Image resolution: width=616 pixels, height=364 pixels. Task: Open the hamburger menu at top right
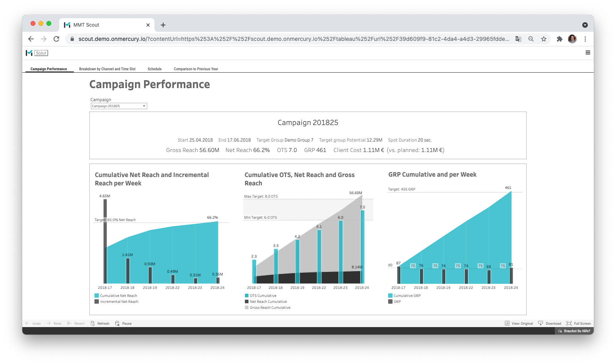588,52
